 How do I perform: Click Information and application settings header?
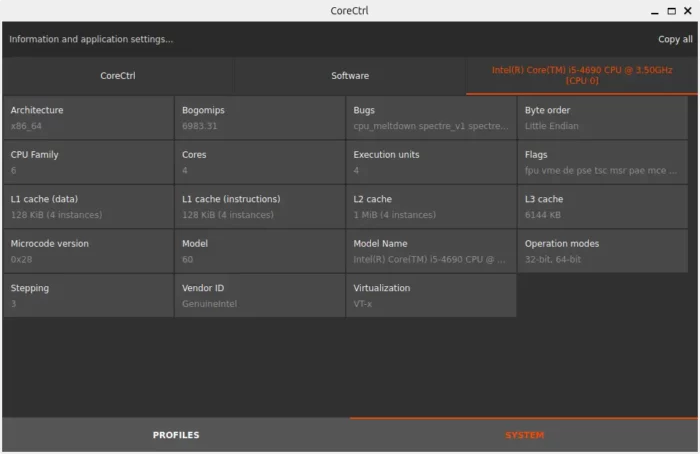[x=91, y=39]
